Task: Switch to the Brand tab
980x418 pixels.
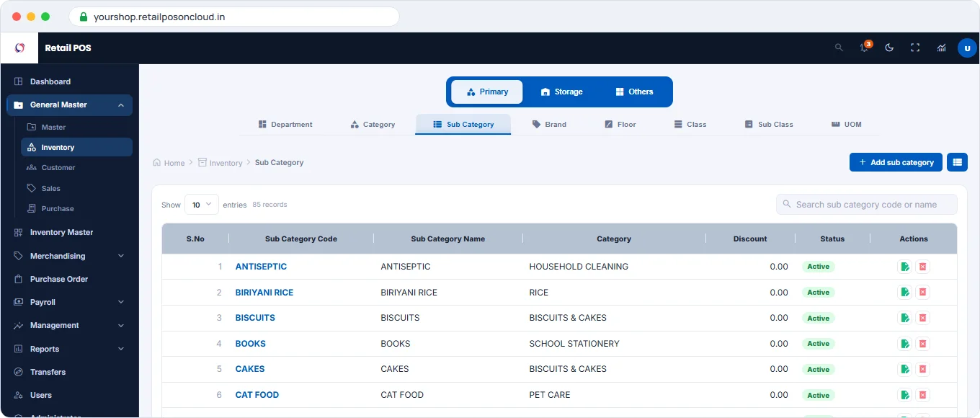Action: [549, 125]
